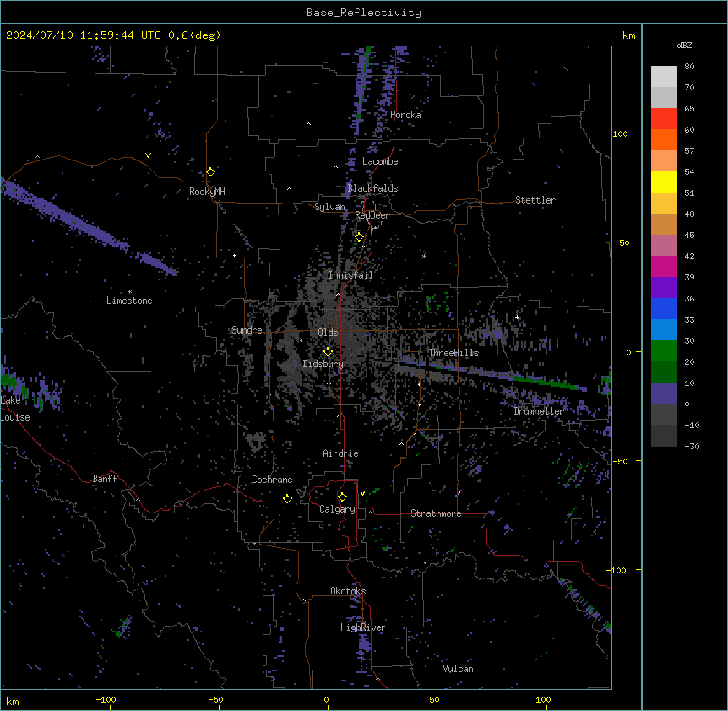Pick the magenta swatch between 42 and 39
This screenshot has width=728, height=711.
[664, 266]
